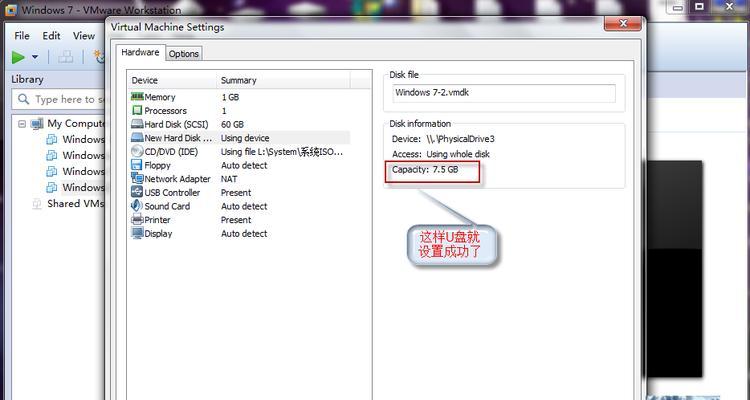Image resolution: width=750 pixels, height=400 pixels.
Task: Click the '1 GB' memory summary
Action: point(230,97)
